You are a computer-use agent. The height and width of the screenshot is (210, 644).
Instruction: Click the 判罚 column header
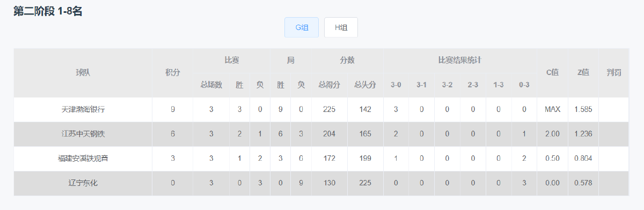tap(613, 73)
